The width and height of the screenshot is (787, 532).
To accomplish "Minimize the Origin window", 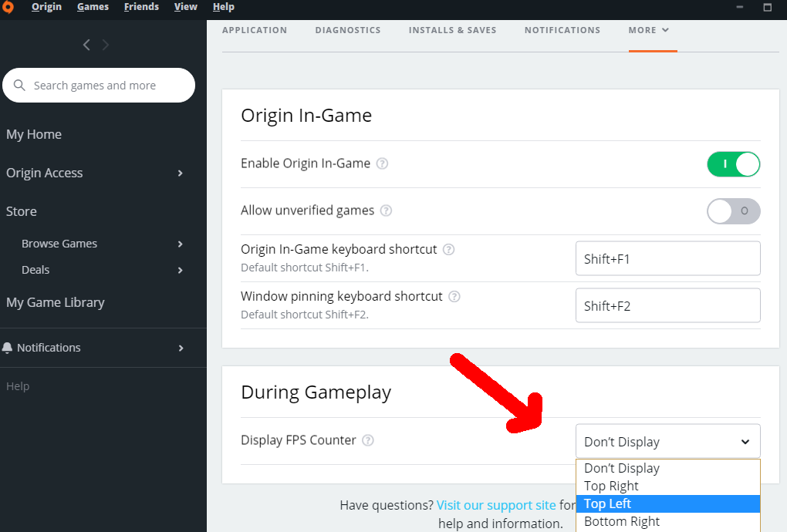I will click(740, 7).
